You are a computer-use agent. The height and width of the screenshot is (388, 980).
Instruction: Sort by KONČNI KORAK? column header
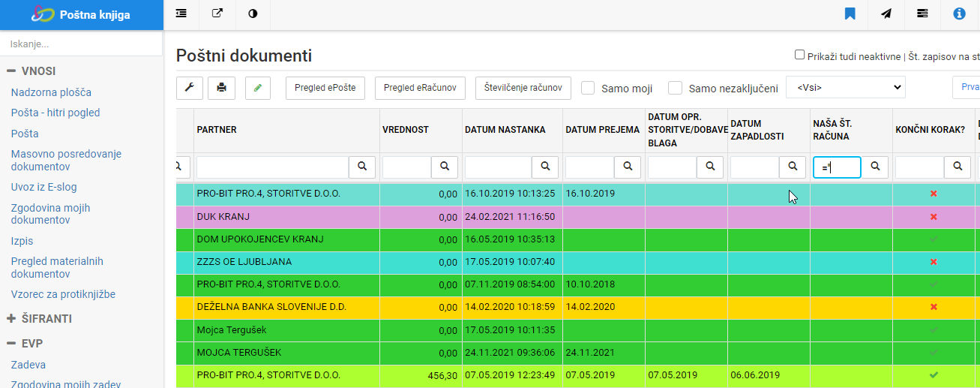coord(930,130)
